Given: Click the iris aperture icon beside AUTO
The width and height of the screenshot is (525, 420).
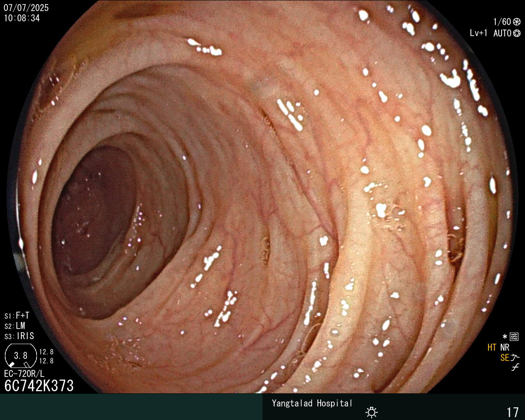Looking at the screenshot, I should (x=517, y=33).
